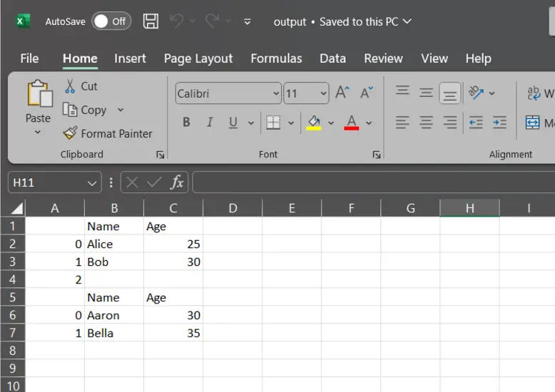Click Align Right icon

[450, 123]
